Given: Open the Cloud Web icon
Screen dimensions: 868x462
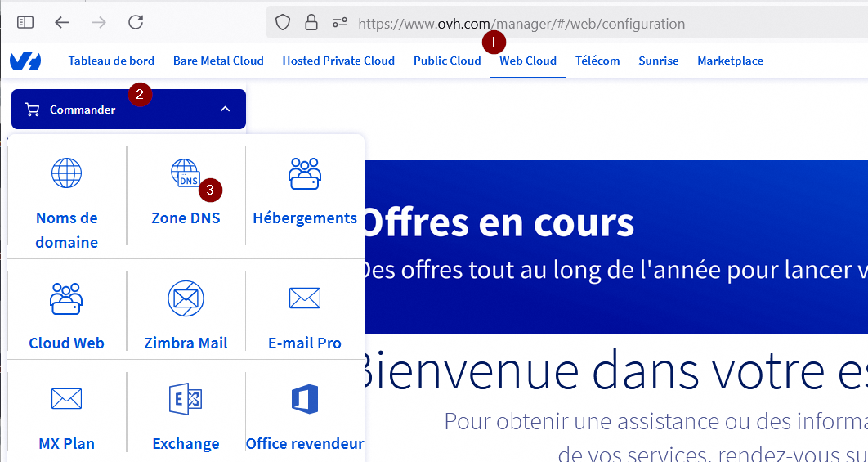Looking at the screenshot, I should (x=66, y=298).
